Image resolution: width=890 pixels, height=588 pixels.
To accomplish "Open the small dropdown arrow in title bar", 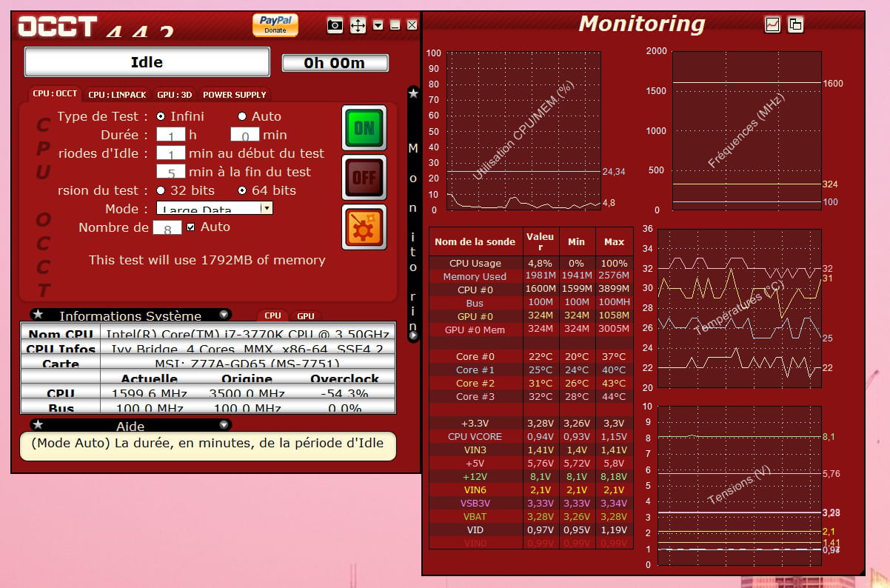I will pos(378,25).
